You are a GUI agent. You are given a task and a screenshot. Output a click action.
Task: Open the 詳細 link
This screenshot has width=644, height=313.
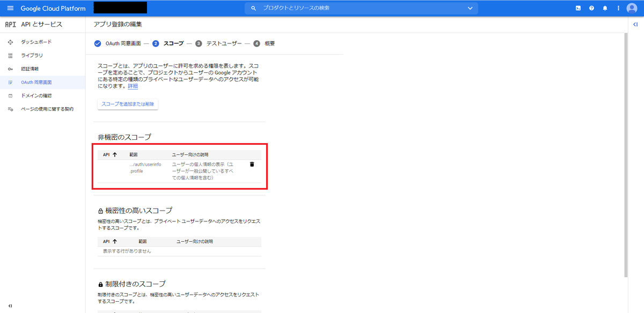[x=133, y=86]
